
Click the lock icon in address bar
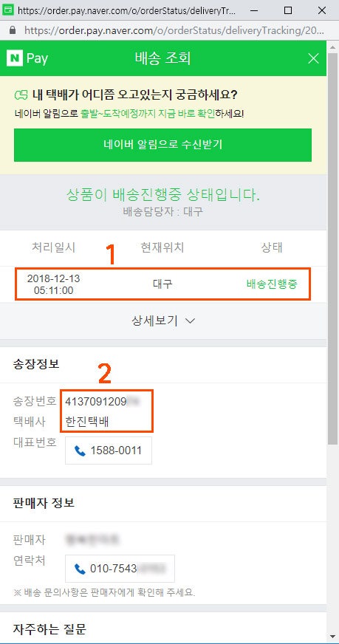(12, 30)
